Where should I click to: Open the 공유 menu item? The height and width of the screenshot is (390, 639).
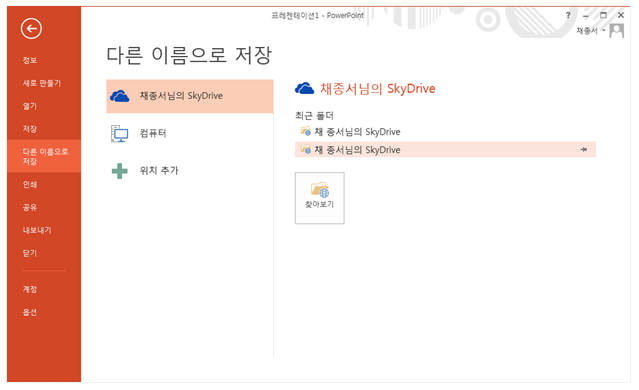tap(30, 207)
